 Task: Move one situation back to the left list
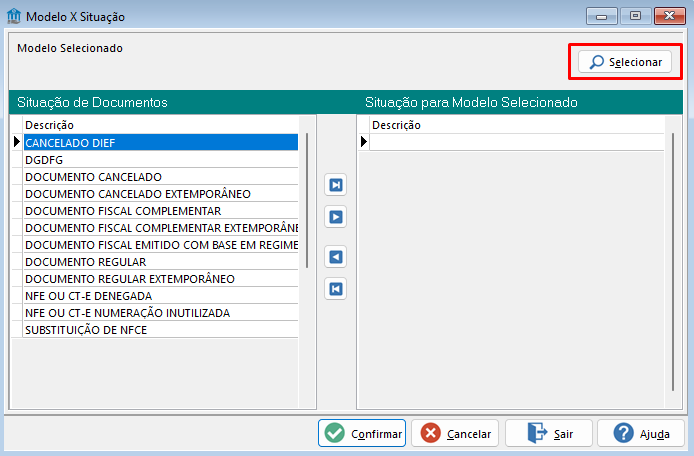tap(335, 257)
